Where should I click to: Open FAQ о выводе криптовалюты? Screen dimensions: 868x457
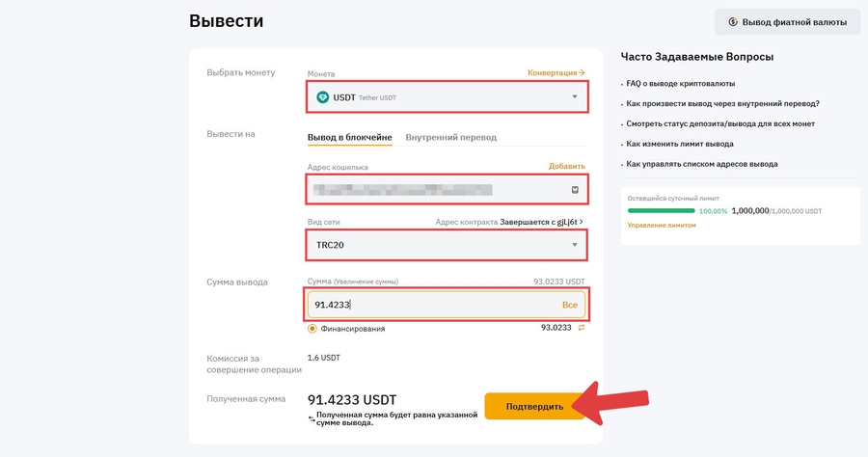point(683,84)
